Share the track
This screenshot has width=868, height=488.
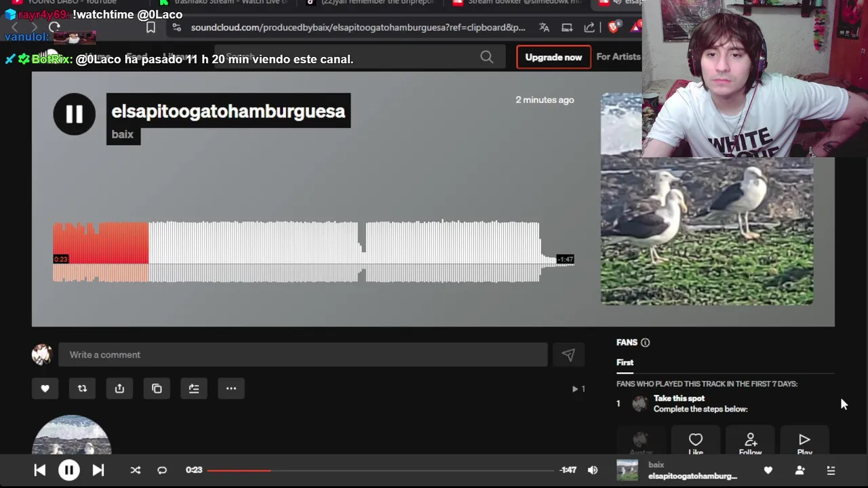point(119,388)
